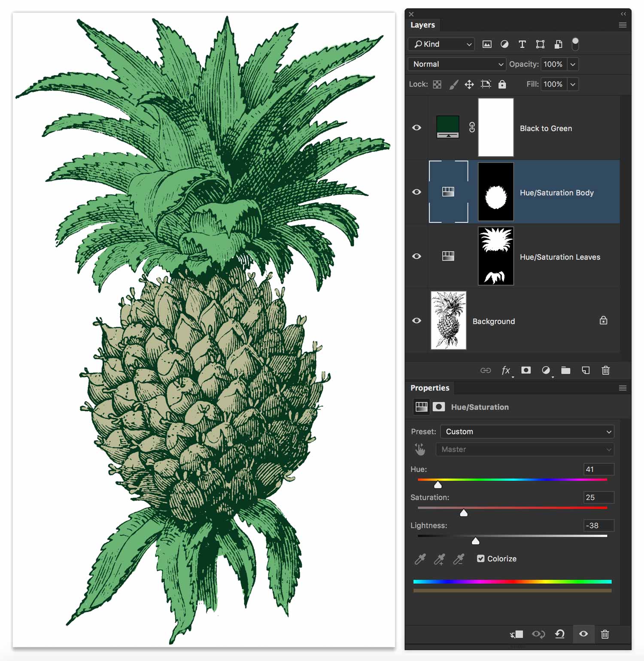This screenshot has height=661, width=644.
Task: Lock all padlock icon in Lock row
Action: click(x=502, y=84)
